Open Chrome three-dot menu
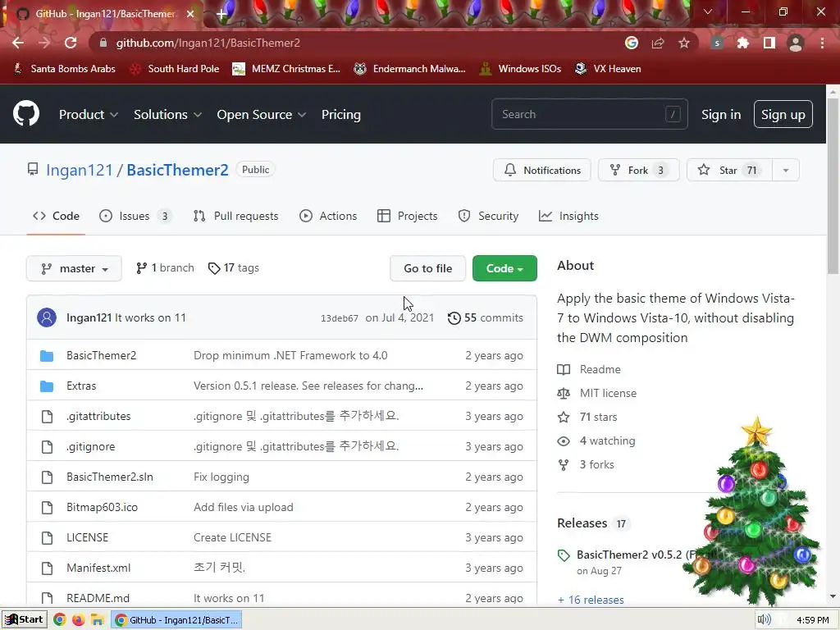The image size is (840, 630). pyautogui.click(x=822, y=43)
